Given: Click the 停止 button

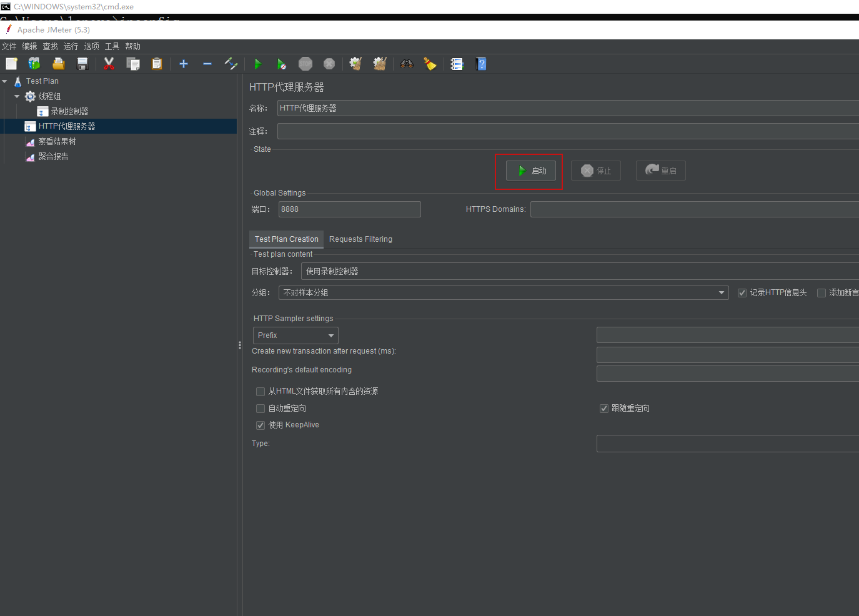Looking at the screenshot, I should pyautogui.click(x=596, y=171).
